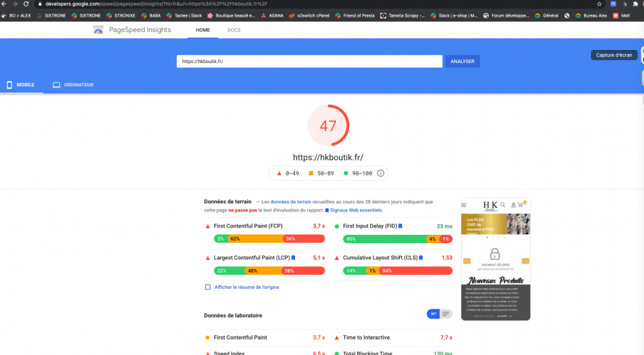The height and width of the screenshot is (355, 644).
Task: Click the lab First Contentful Paint metric row
Action: click(x=265, y=338)
